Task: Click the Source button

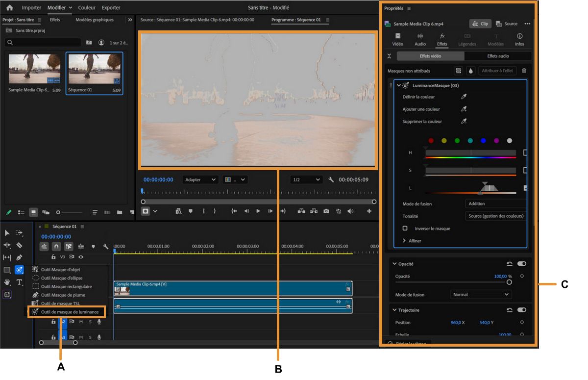Action: tap(507, 24)
